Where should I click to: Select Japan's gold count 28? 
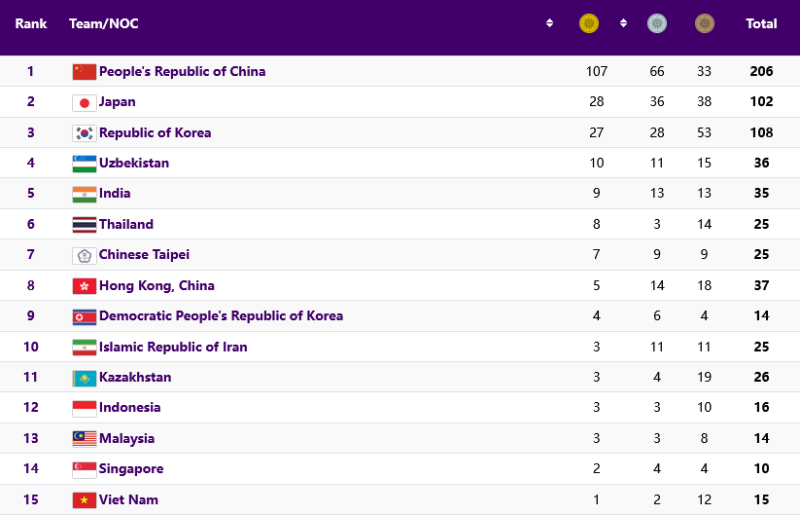point(596,102)
